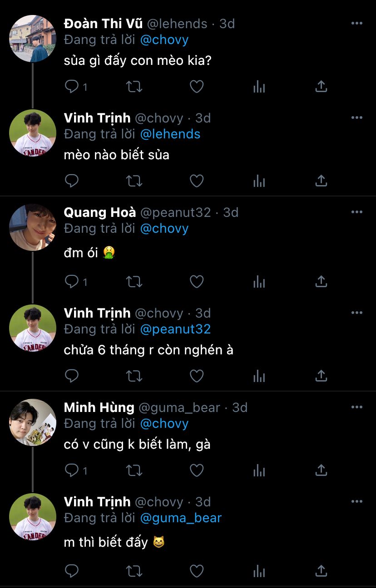Reply to Đoàn Thi Vũ's tweet
This screenshot has width=376, height=588.
(72, 87)
